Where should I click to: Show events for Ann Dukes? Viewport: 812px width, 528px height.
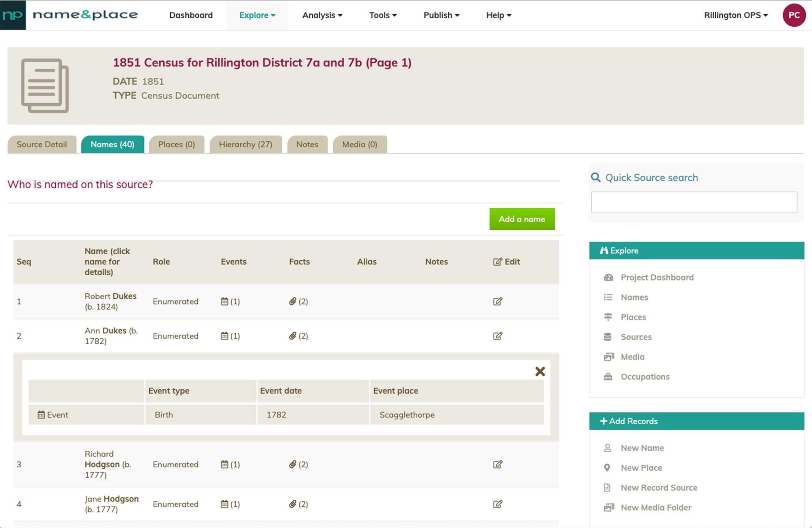point(230,336)
